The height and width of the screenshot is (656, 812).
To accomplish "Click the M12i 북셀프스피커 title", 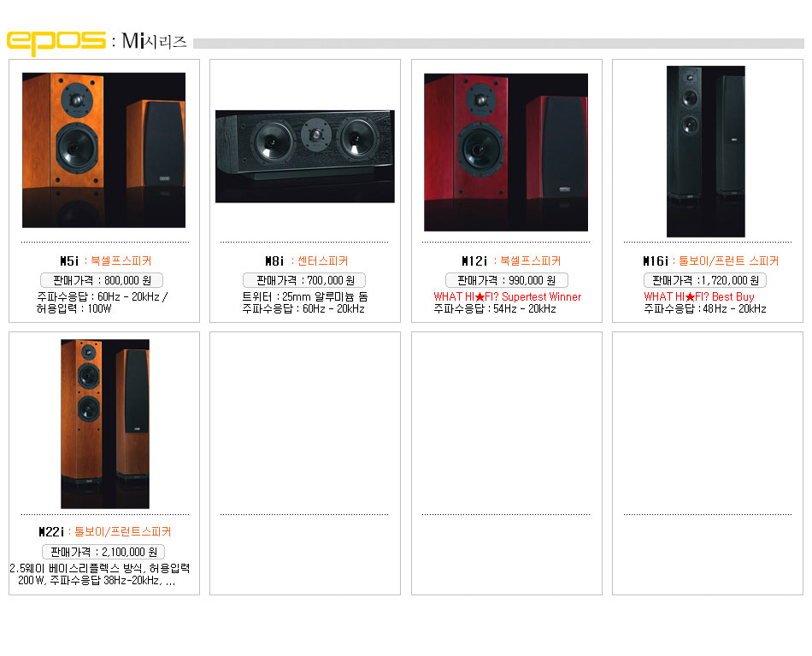I will (511, 261).
